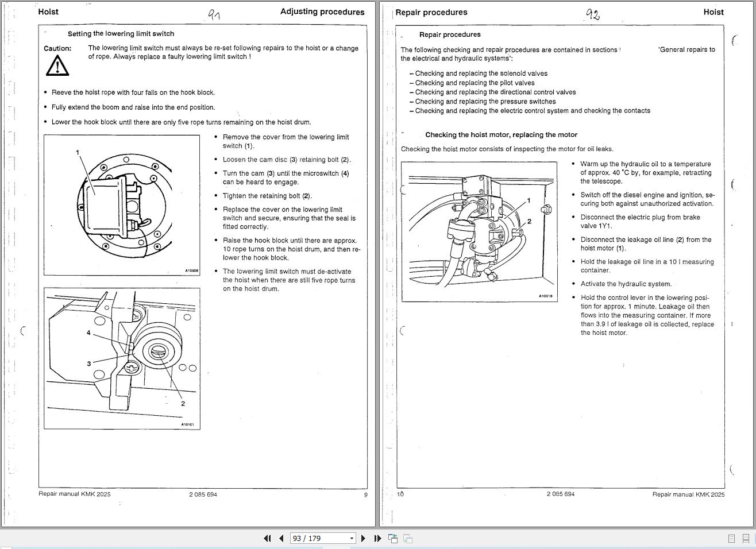Click the 'Adjusting procedures' page header

pyautogui.click(x=322, y=11)
